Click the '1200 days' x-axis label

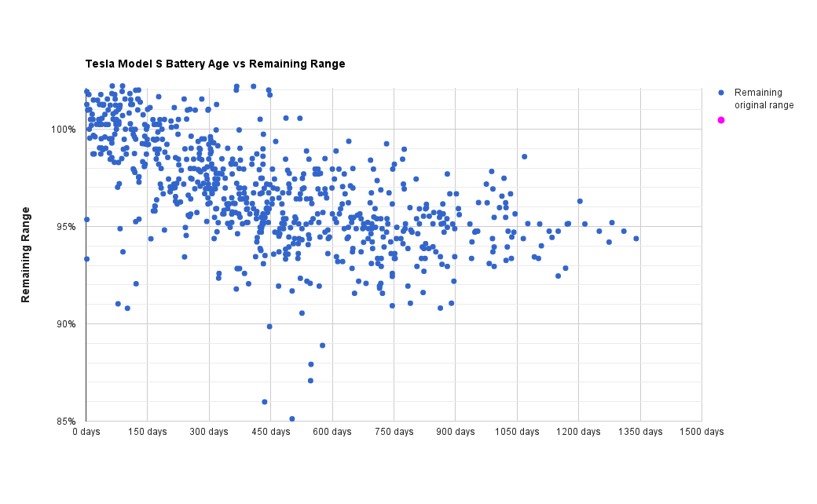pyautogui.click(x=578, y=432)
